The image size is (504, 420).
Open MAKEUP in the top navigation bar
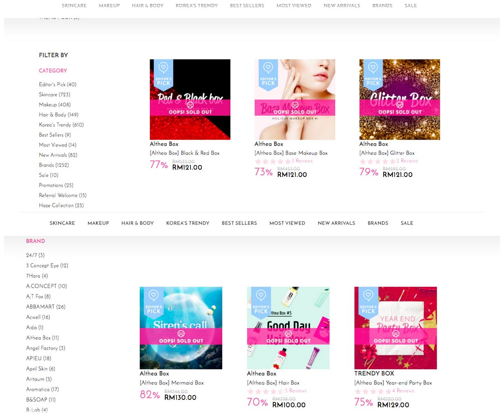coord(109,5)
